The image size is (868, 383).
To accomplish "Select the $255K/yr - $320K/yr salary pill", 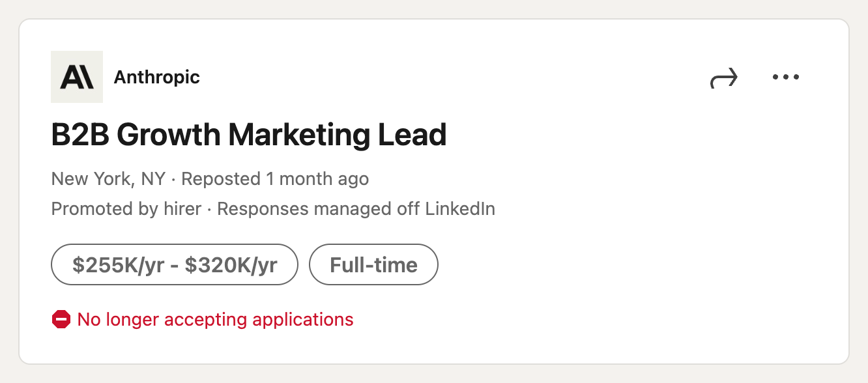I will (x=175, y=264).
